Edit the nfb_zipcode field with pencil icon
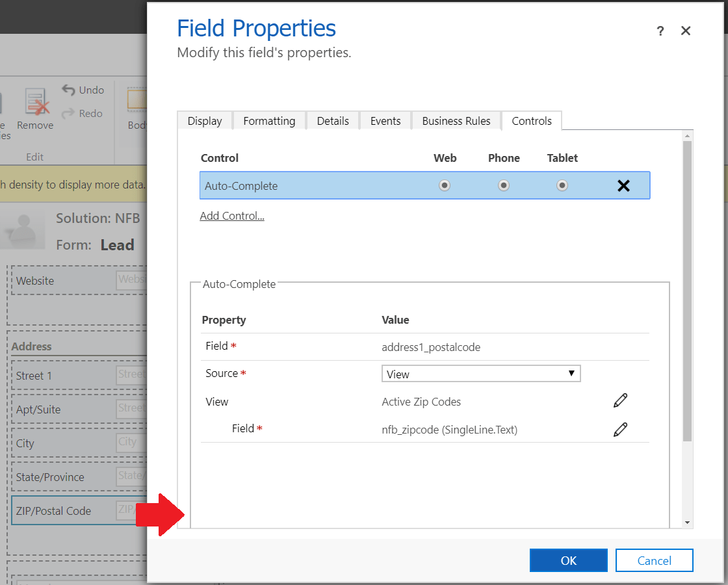 tap(620, 429)
